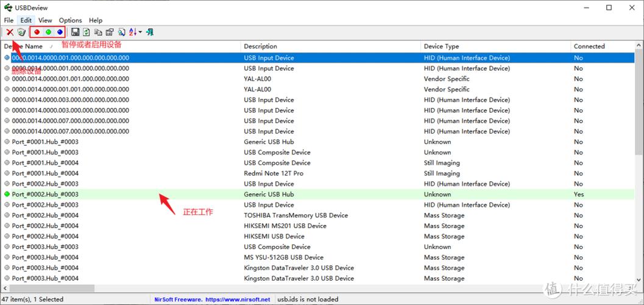Open the Options menu
Image resolution: width=644 pixels, height=305 pixels.
pyautogui.click(x=70, y=20)
